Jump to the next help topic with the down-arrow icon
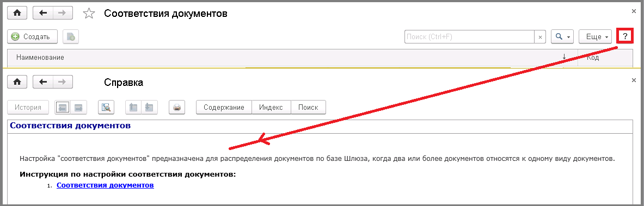The height and width of the screenshot is (206, 644). click(x=149, y=107)
